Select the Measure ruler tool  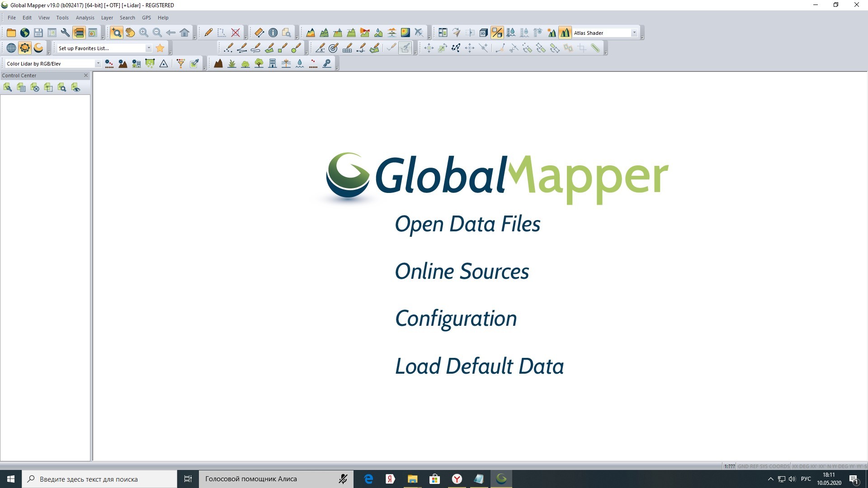click(x=259, y=33)
